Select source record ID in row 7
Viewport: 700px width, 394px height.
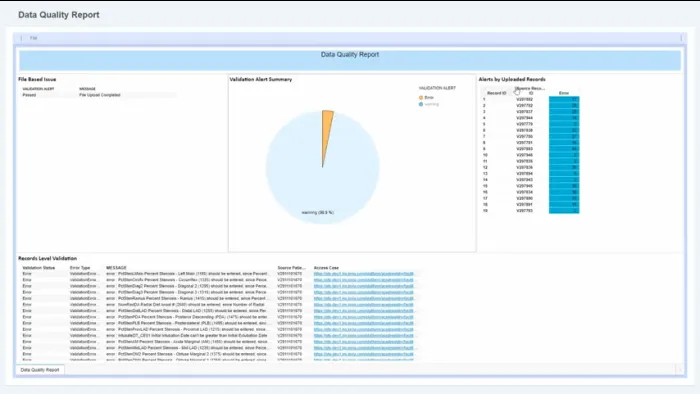tap(525, 137)
